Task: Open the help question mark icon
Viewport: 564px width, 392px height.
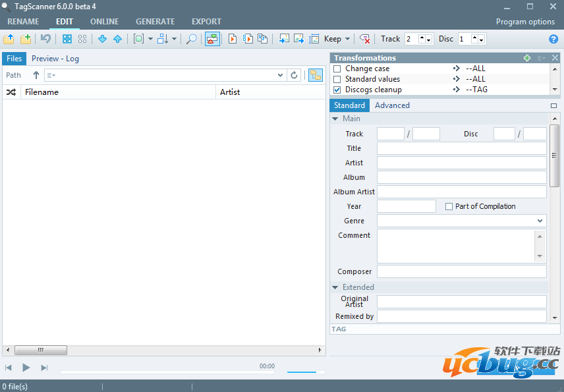Action: (x=553, y=39)
